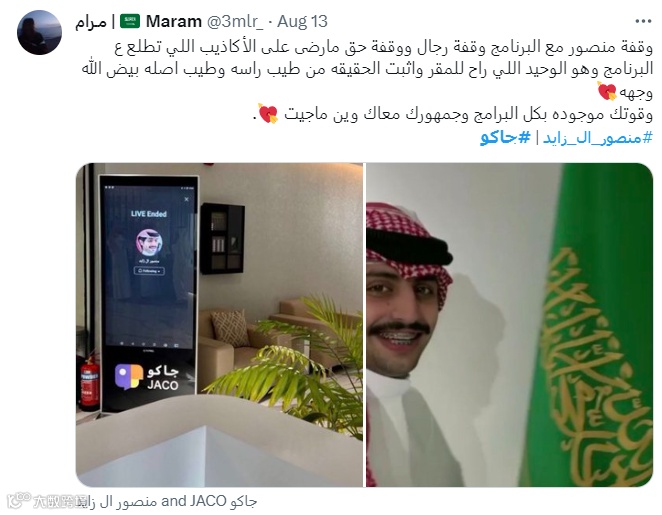662x515 pixels.
Task: Open the @3mlr_ handle link
Action: pos(235,22)
